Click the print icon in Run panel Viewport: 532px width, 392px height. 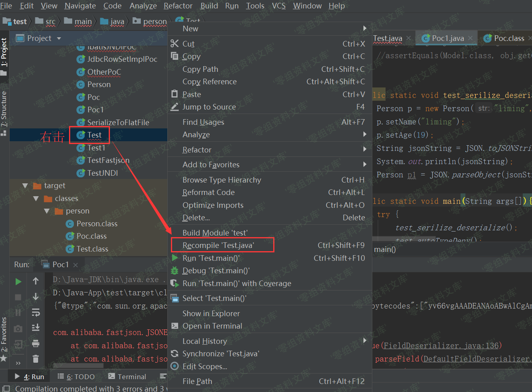pyautogui.click(x=36, y=343)
